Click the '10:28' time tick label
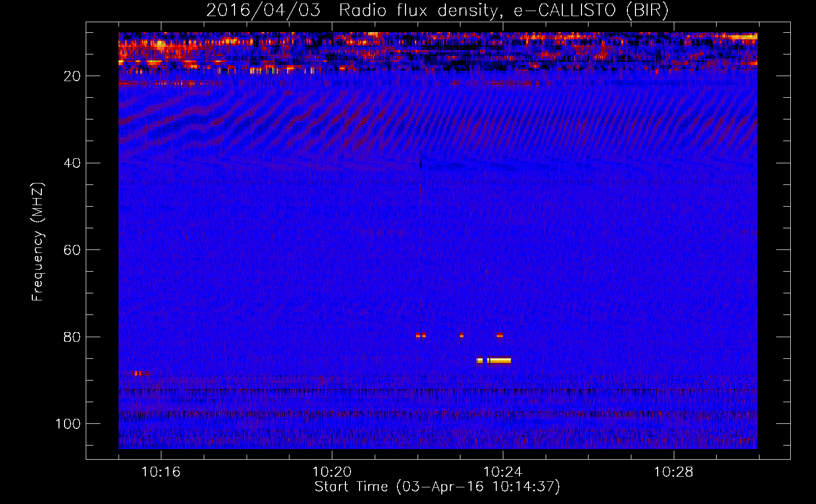The image size is (816, 504). click(674, 472)
